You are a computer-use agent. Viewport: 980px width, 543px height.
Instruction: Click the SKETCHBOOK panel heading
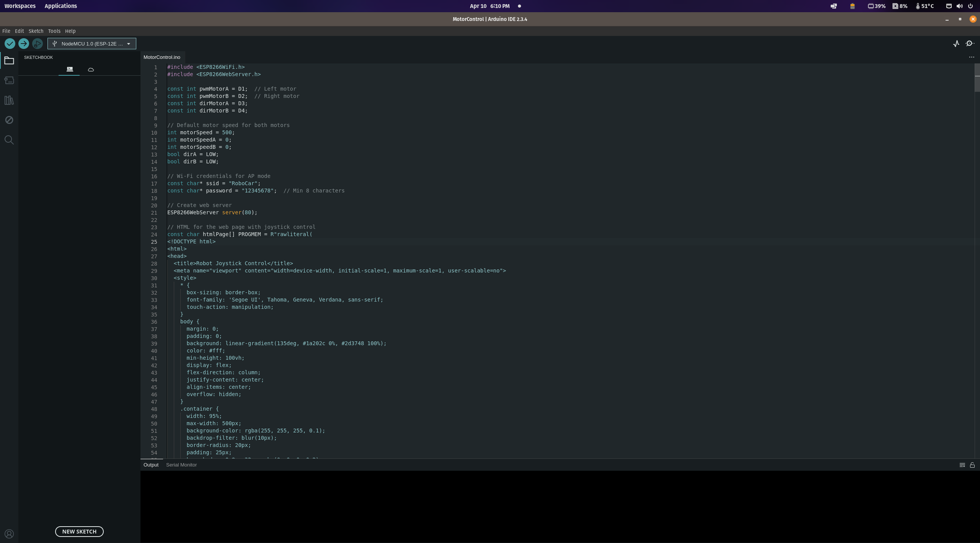(x=38, y=58)
